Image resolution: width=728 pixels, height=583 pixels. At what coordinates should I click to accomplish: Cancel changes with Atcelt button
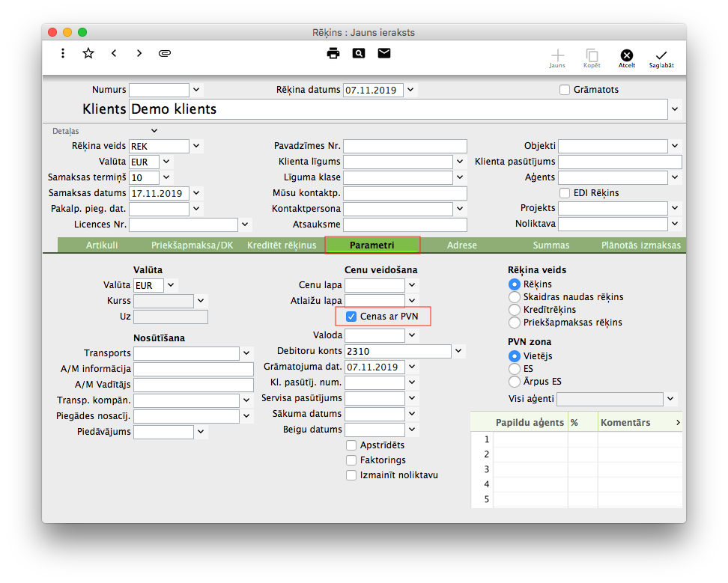point(627,59)
